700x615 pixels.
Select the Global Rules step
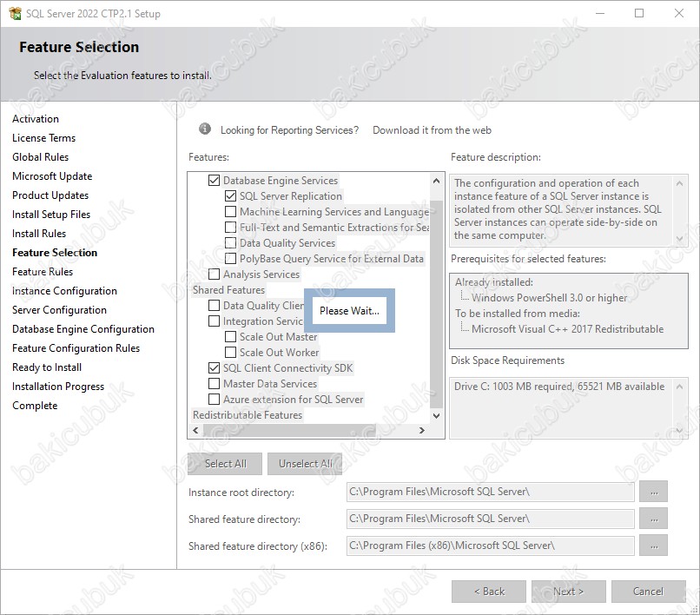41,157
